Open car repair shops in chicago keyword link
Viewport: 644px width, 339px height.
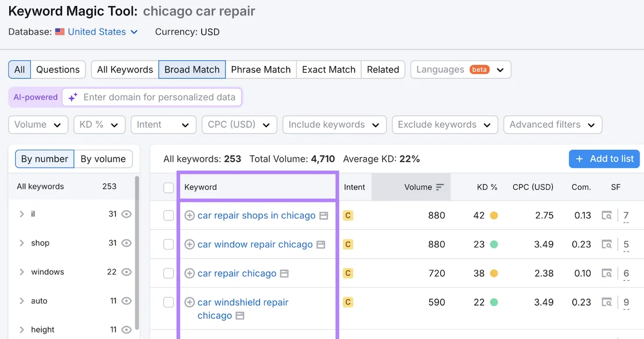(257, 216)
